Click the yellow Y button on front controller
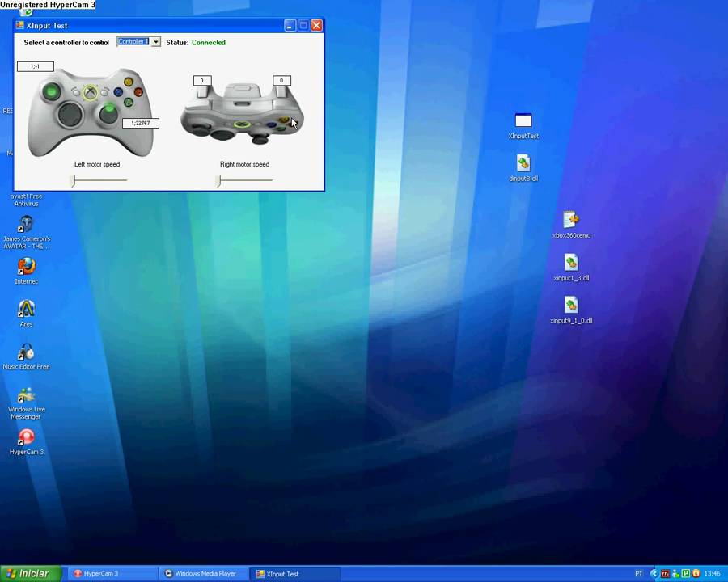 [129, 82]
